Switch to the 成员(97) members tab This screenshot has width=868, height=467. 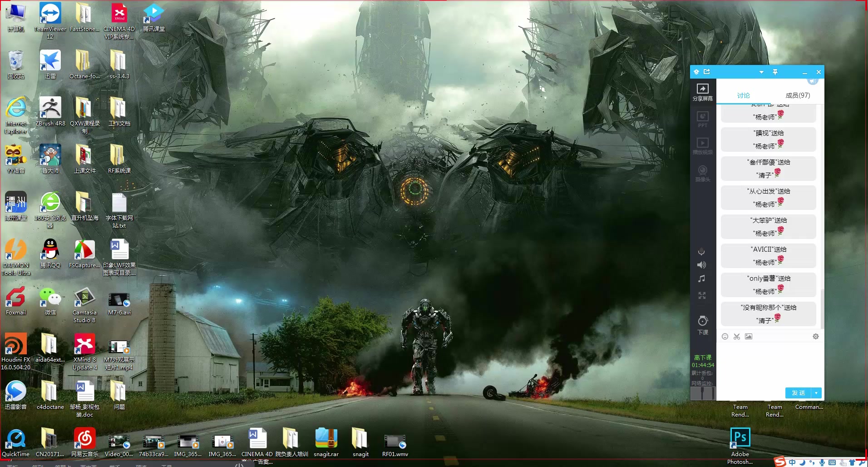798,95
